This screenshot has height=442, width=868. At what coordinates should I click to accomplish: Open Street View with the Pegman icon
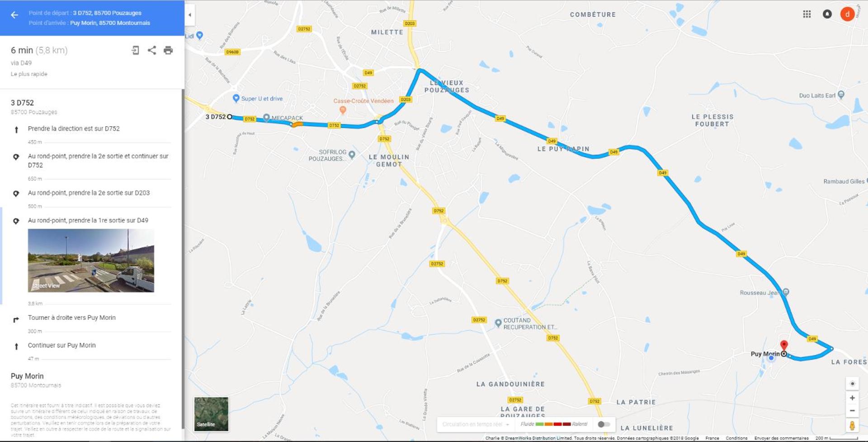coord(852,425)
